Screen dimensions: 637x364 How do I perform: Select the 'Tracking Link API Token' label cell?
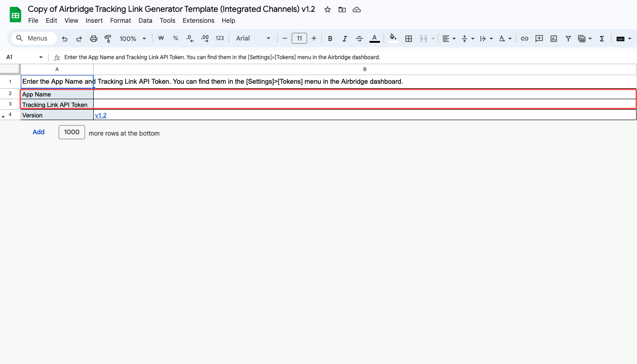[57, 105]
